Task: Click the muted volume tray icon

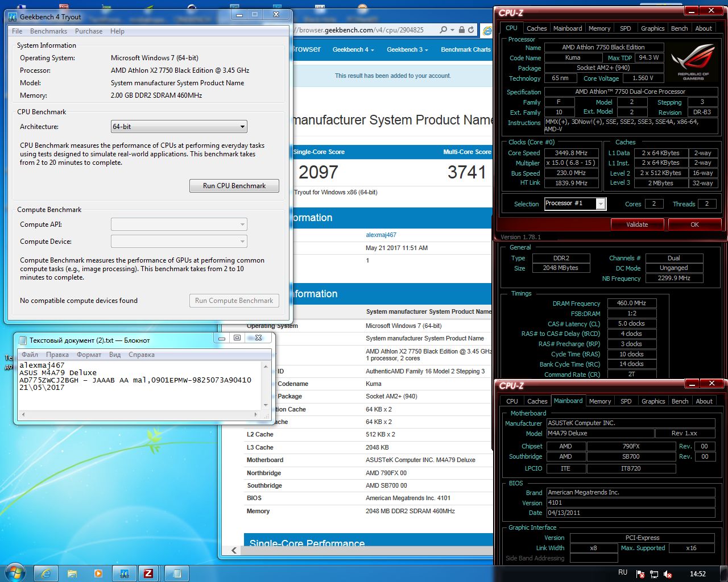Action: click(668, 574)
